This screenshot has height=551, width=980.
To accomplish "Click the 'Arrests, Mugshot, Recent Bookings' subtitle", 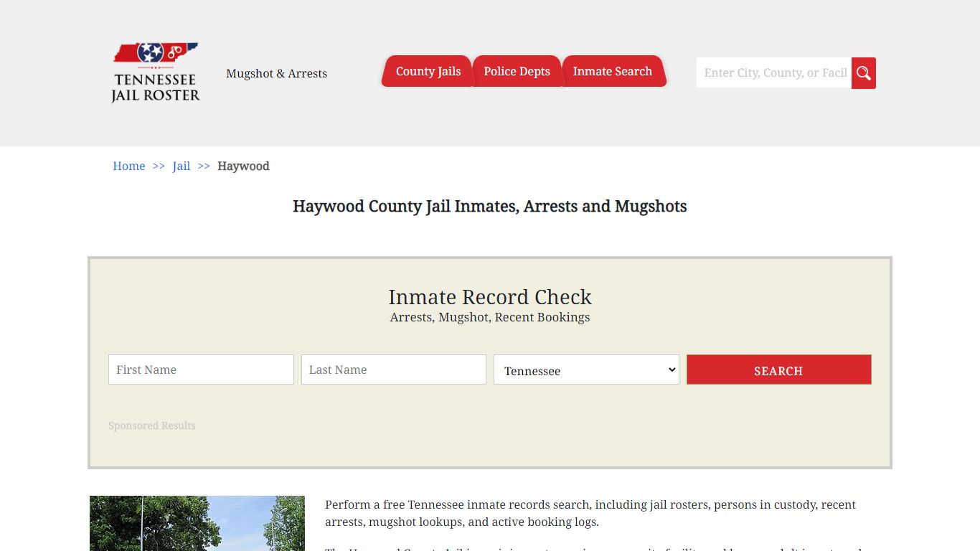I will tap(490, 317).
